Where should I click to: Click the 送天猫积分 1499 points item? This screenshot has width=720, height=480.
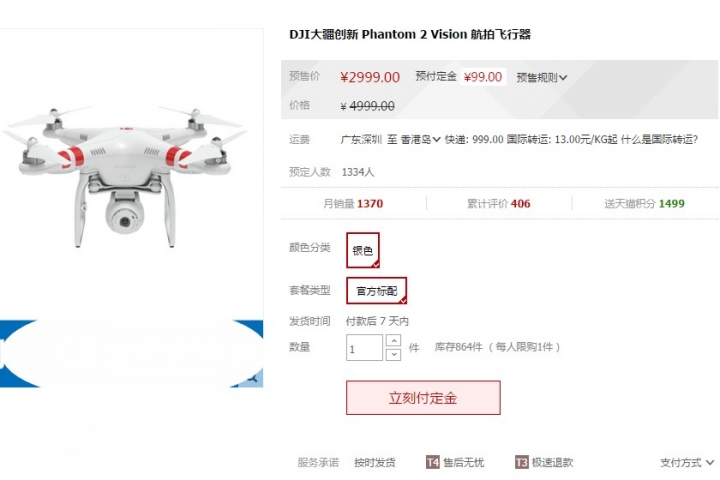(x=644, y=203)
